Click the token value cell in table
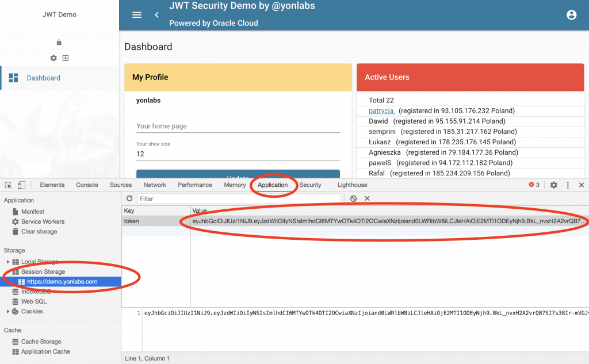 click(x=389, y=221)
